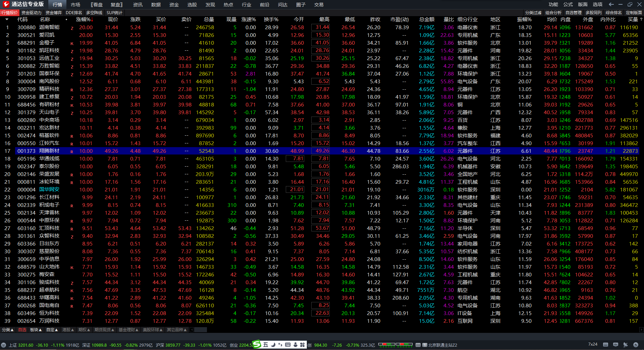The image size is (644, 350).
Task: Open the 功能 menu
Action: coord(553,4)
